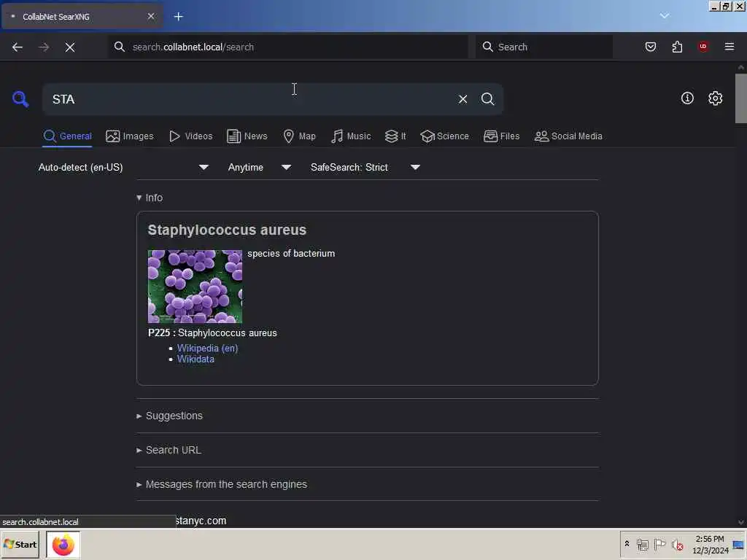The image size is (747, 560).
Task: Submit search with magnifier button
Action: coord(487,99)
